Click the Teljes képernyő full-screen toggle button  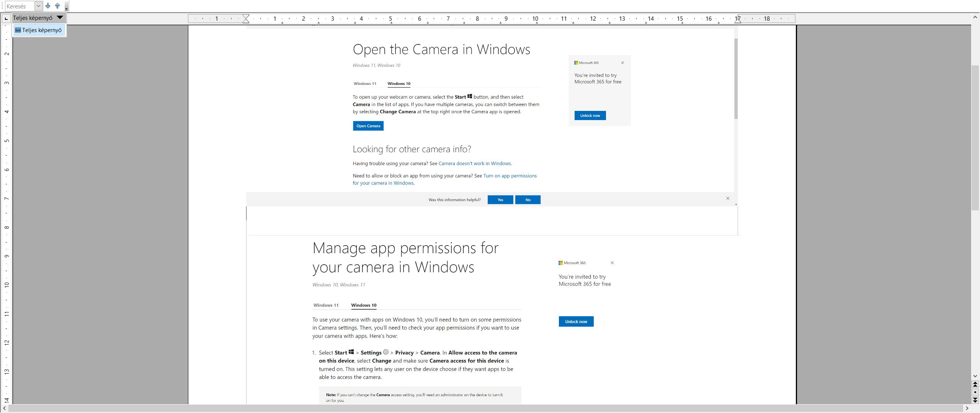point(39,30)
